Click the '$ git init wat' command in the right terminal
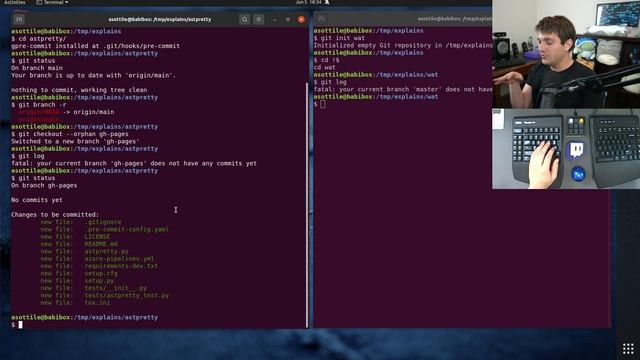Screen dimensions: 640x360 pos(339,38)
